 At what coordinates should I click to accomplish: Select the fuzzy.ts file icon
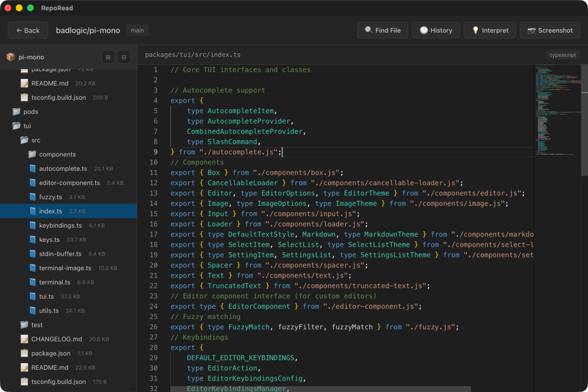coord(33,197)
